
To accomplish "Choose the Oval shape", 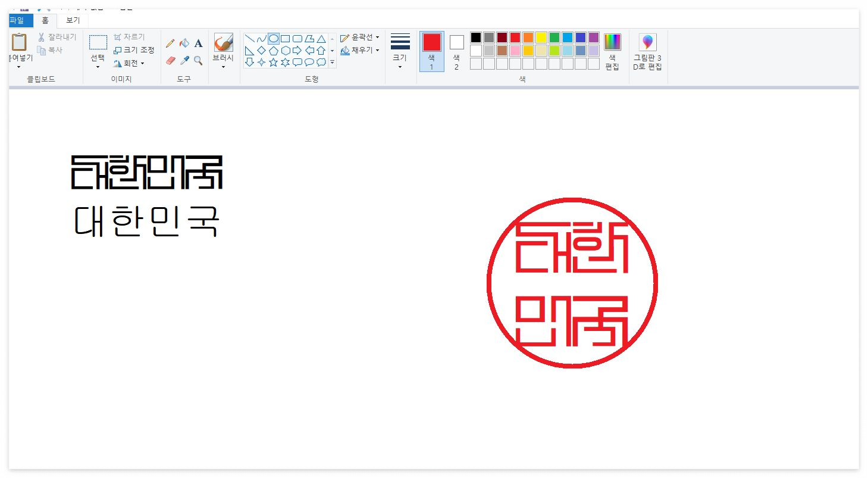I will tap(273, 39).
